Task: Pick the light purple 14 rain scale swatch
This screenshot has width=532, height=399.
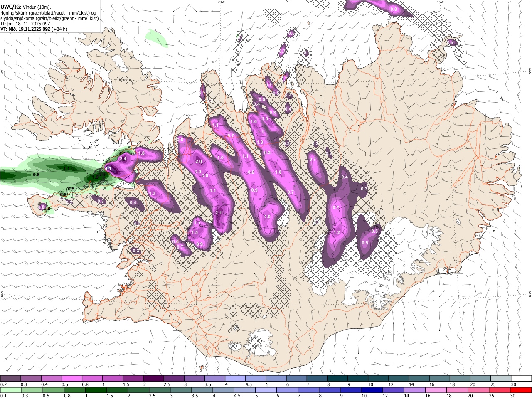Action: click(x=414, y=390)
